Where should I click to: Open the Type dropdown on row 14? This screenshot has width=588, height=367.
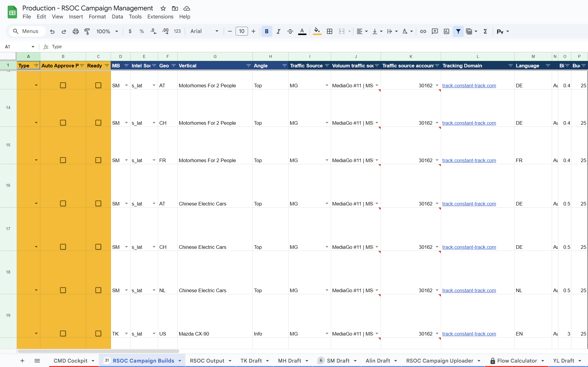click(x=36, y=123)
